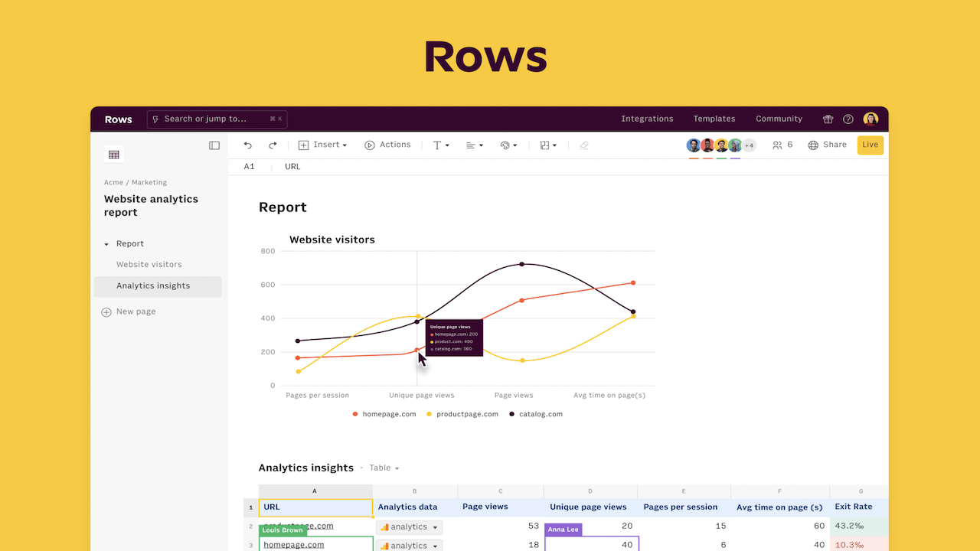
Task: Open the Actions menu via its play icon
Action: click(x=368, y=145)
